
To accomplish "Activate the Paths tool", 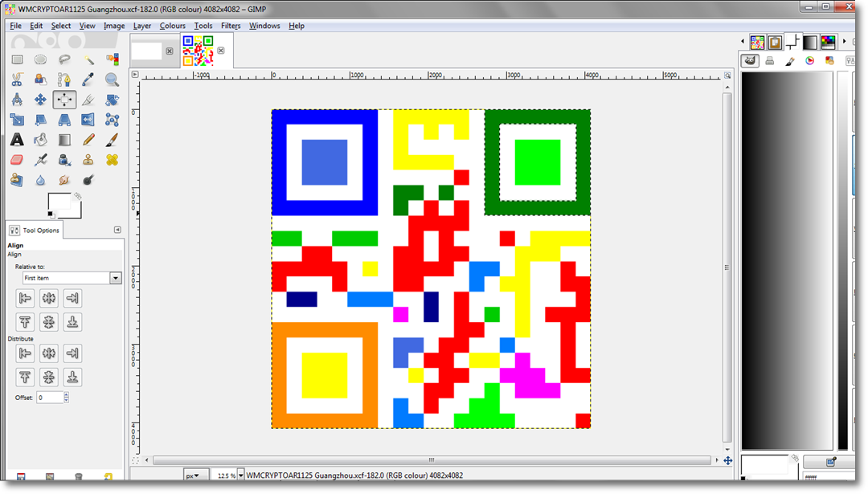I will [x=64, y=80].
